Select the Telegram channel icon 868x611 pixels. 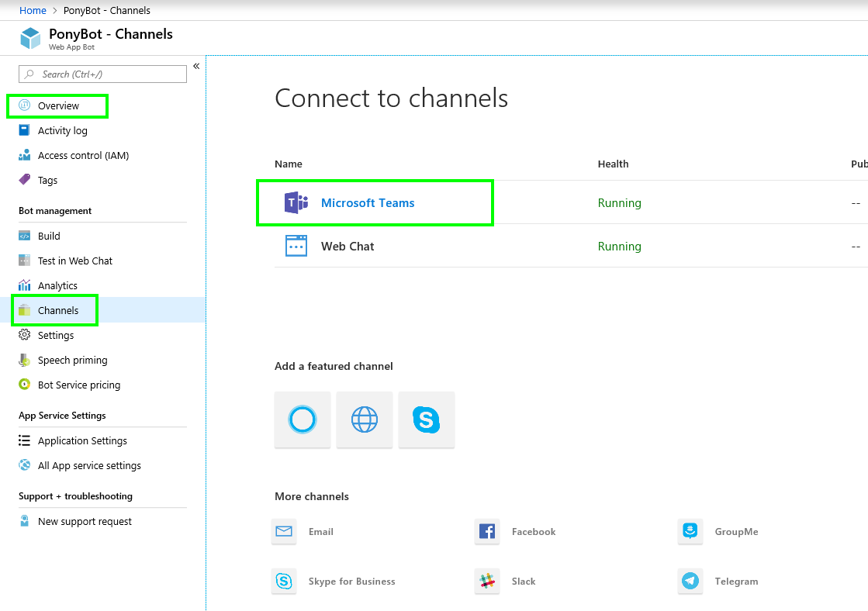(x=690, y=581)
